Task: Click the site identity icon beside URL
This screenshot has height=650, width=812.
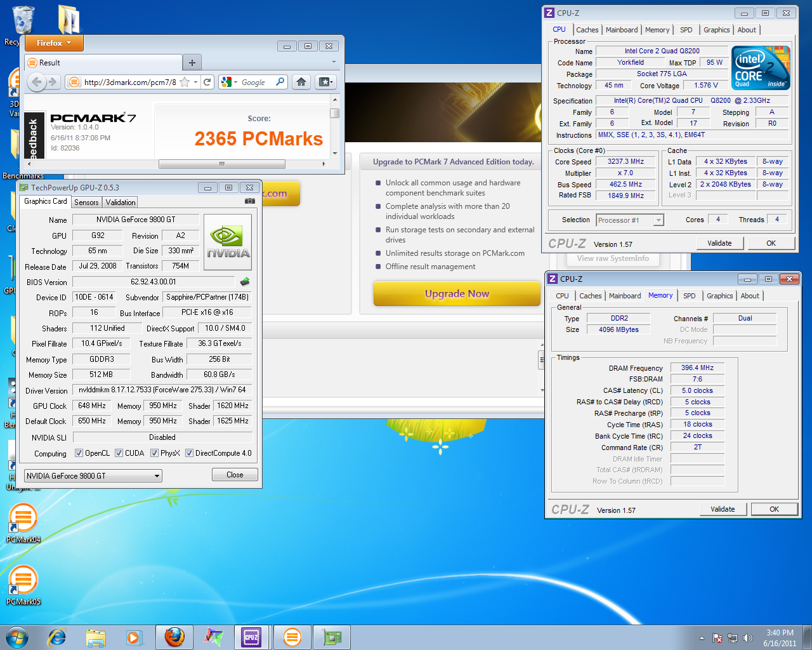Action: 74,82
